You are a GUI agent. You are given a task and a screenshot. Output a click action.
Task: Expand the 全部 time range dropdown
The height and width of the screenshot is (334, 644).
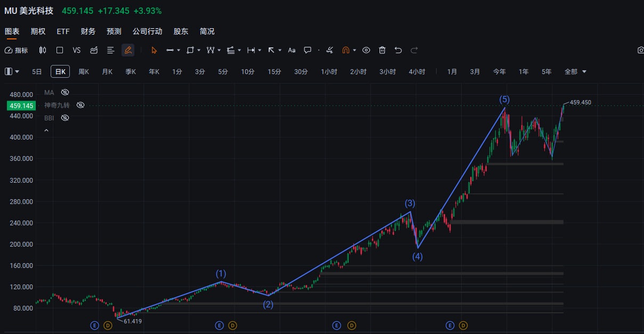pyautogui.click(x=575, y=71)
